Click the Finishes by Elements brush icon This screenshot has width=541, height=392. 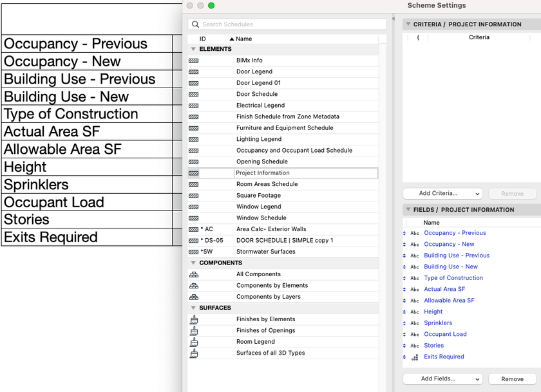tap(194, 319)
